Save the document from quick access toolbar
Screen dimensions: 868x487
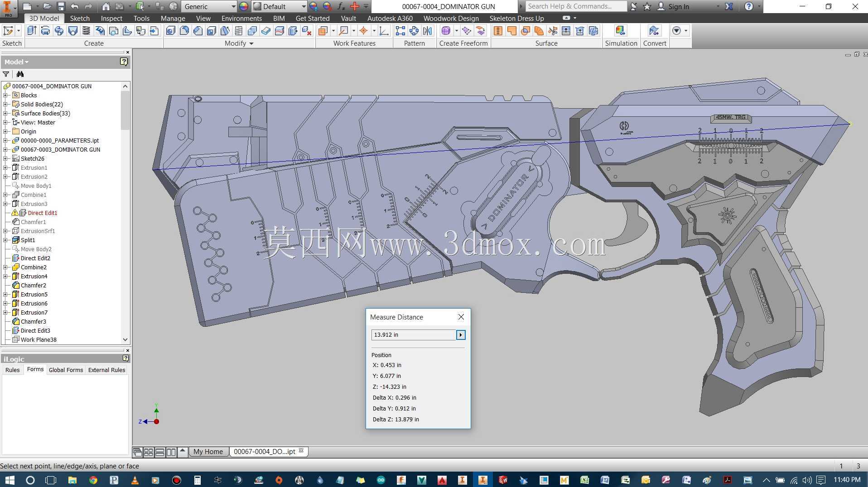click(x=61, y=6)
